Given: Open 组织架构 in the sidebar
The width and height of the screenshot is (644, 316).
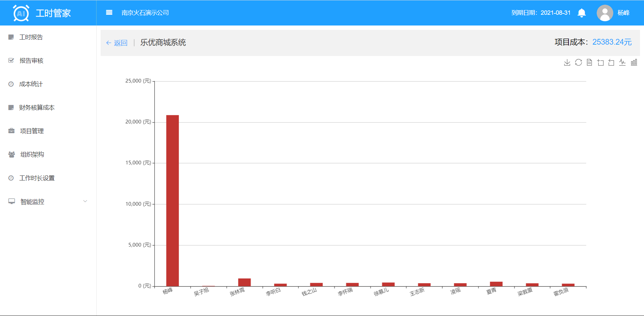Looking at the screenshot, I should pos(32,155).
